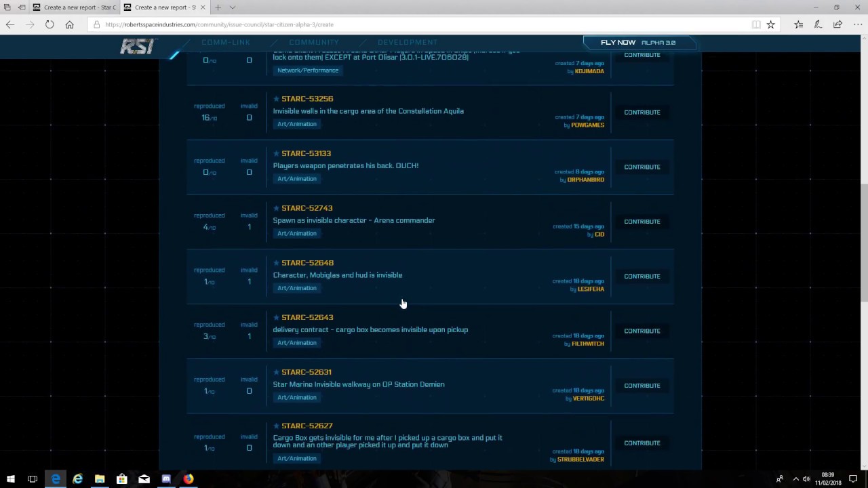The width and height of the screenshot is (868, 488).
Task: Open Edge share icon
Action: tap(837, 24)
